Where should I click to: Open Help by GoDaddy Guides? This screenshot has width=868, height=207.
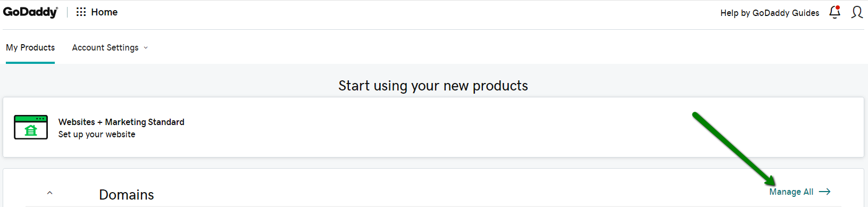click(770, 13)
